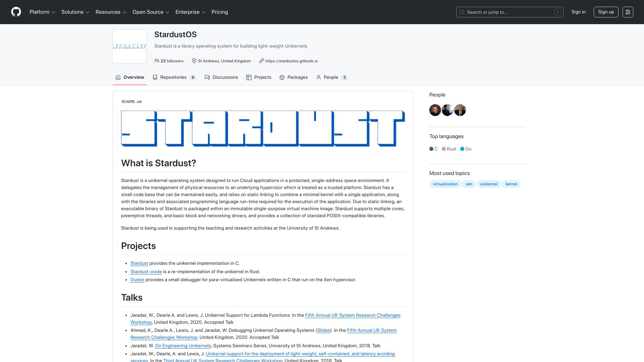
Task: Focus the Search or jump to field
Action: [509, 12]
